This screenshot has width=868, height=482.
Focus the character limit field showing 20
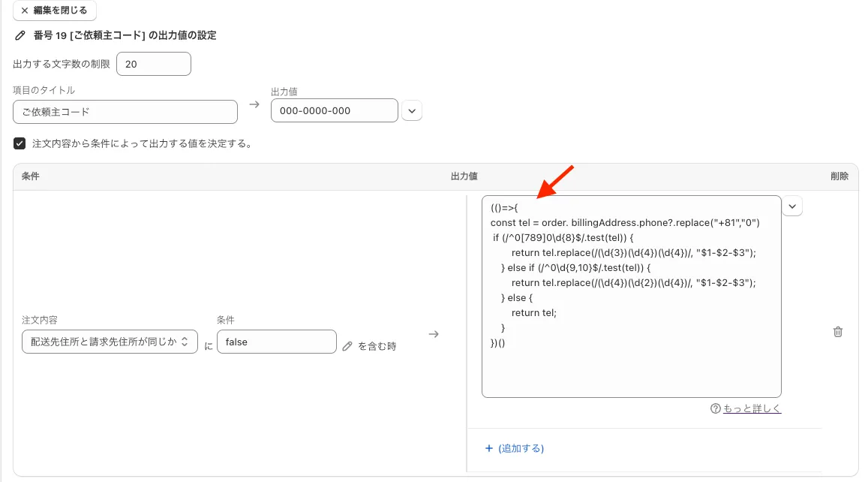pyautogui.click(x=153, y=64)
